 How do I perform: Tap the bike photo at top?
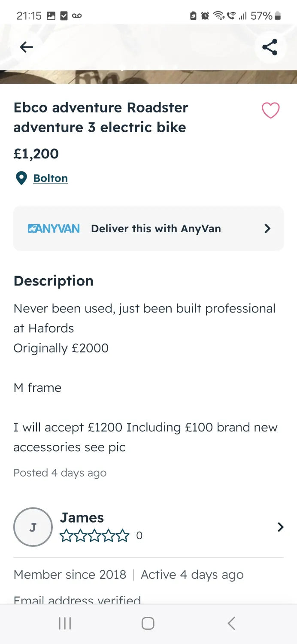click(148, 73)
